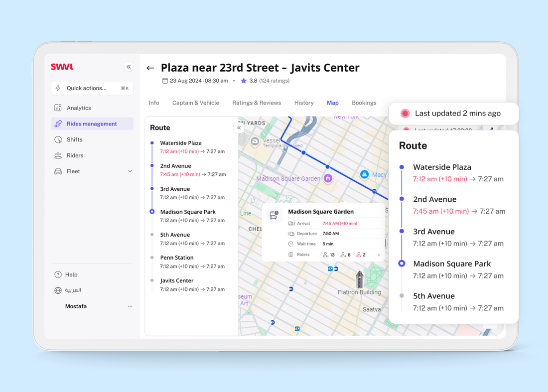Click the calendar date icon in header

tap(164, 81)
